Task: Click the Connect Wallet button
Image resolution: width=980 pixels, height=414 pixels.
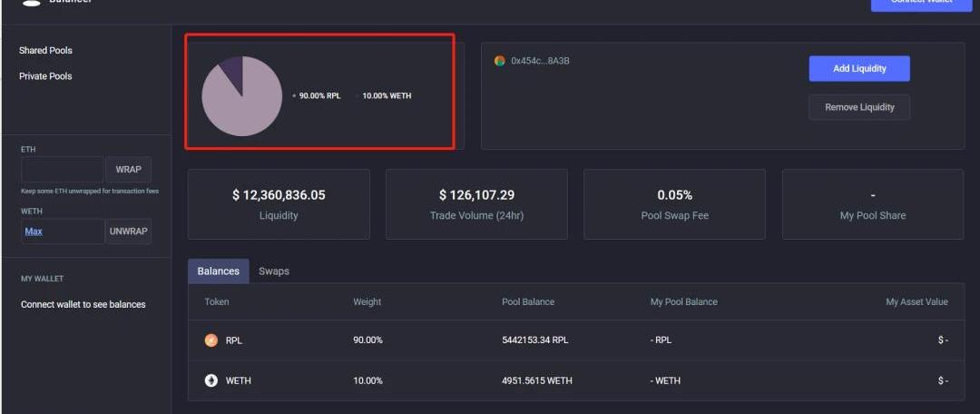Action: click(921, 4)
